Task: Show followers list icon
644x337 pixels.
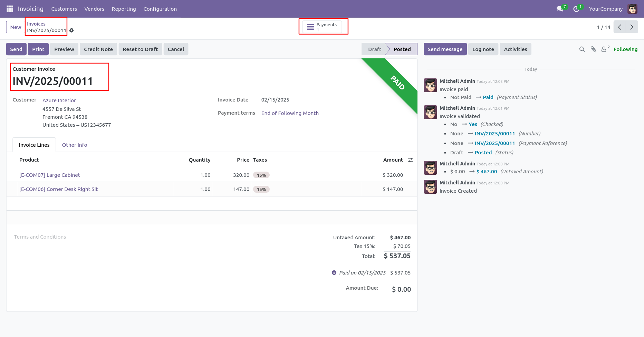Action: (604, 49)
